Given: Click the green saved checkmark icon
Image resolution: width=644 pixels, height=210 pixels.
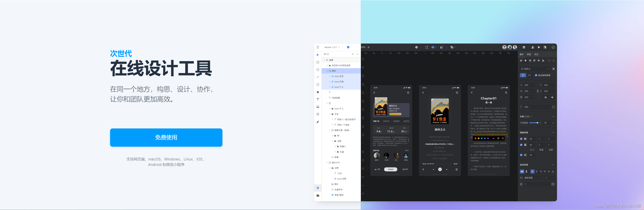Looking at the screenshot, I should pyautogui.click(x=553, y=47).
